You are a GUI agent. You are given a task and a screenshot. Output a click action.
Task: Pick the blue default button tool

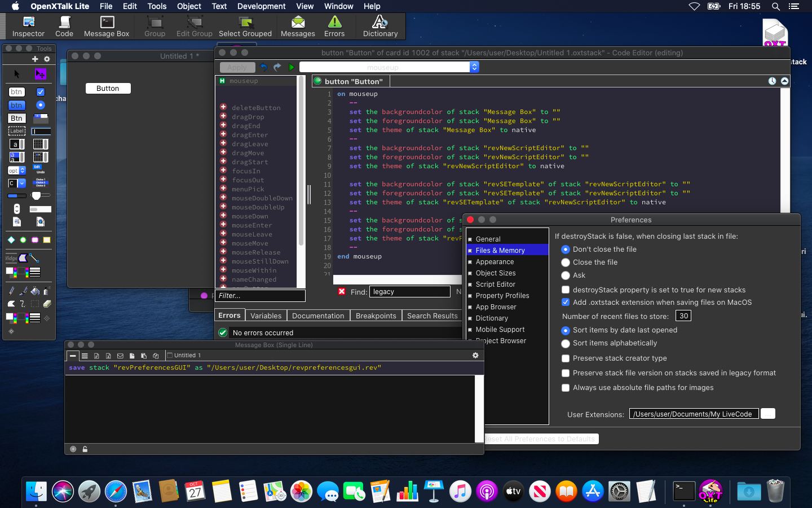pos(16,105)
